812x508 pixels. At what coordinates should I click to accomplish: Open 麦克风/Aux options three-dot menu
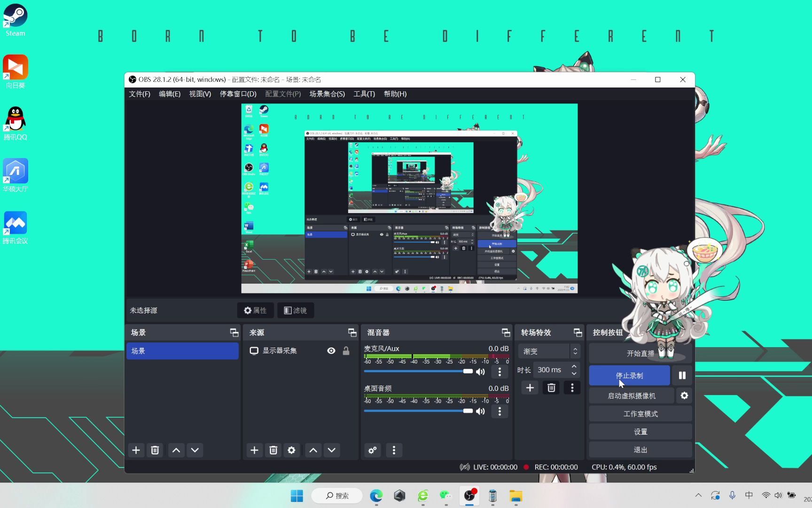500,372
